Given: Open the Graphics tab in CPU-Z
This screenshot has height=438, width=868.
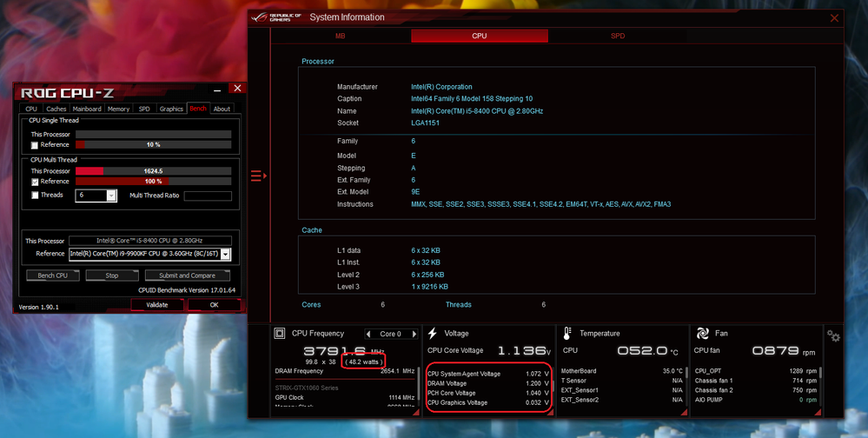Looking at the screenshot, I should click(171, 109).
